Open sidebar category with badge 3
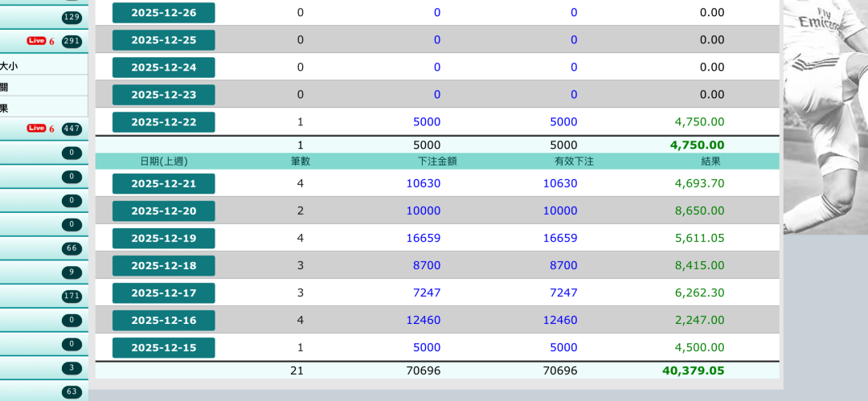868x401 pixels. (x=43, y=368)
